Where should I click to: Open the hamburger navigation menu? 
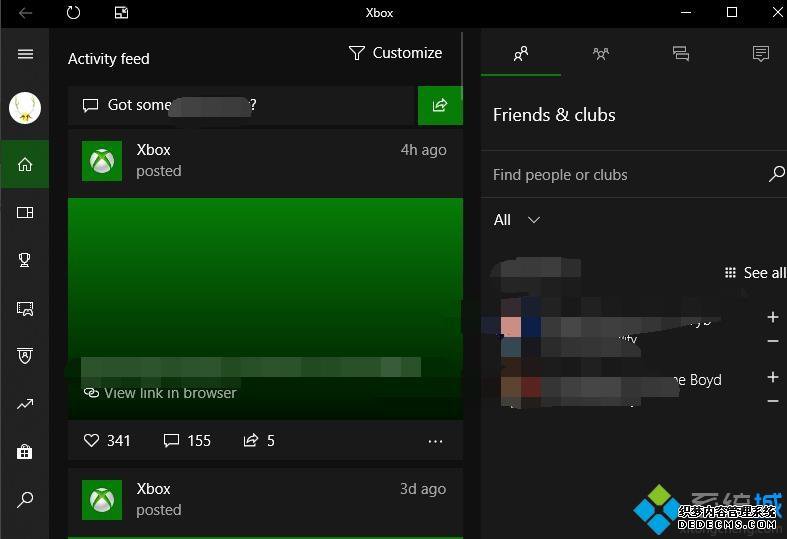click(x=25, y=54)
